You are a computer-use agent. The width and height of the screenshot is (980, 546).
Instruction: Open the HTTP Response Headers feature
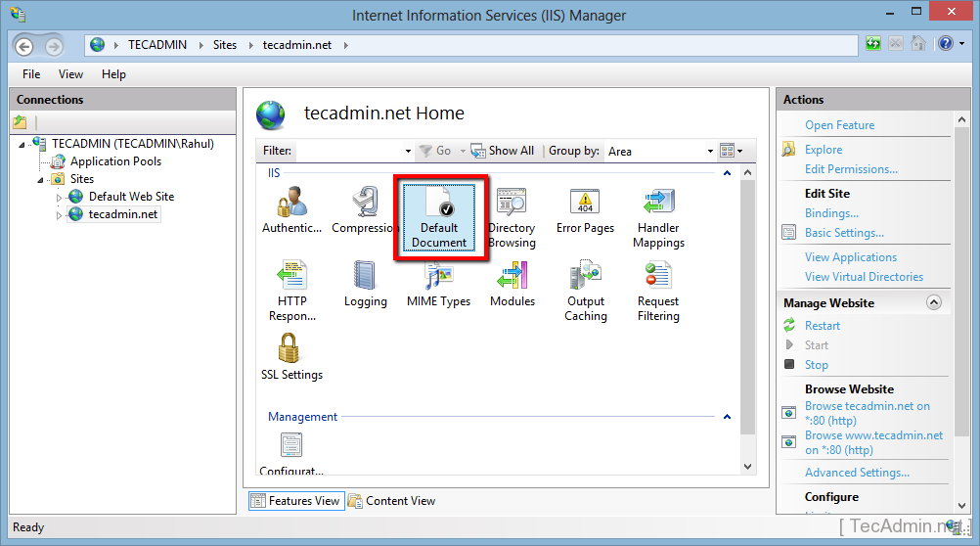(x=291, y=291)
